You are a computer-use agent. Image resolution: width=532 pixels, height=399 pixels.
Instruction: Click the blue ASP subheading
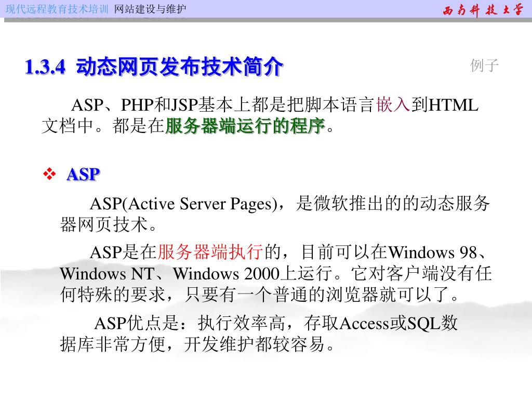[x=83, y=175]
